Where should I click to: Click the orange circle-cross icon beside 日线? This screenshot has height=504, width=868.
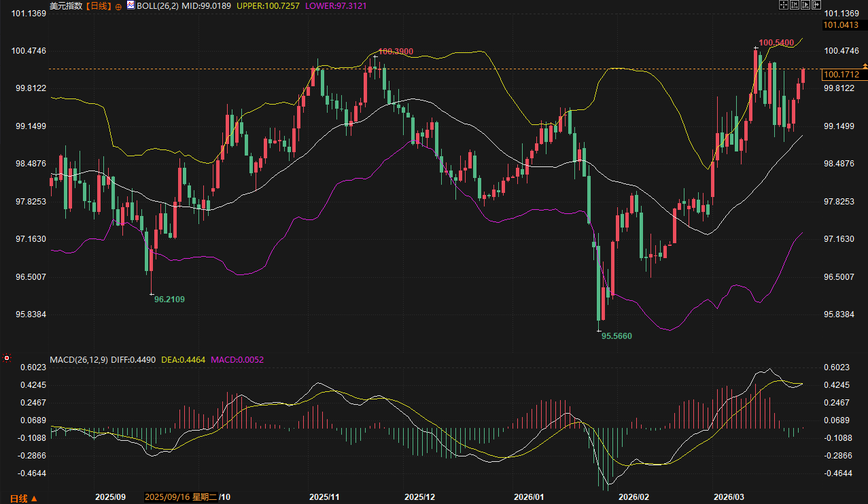click(x=118, y=6)
